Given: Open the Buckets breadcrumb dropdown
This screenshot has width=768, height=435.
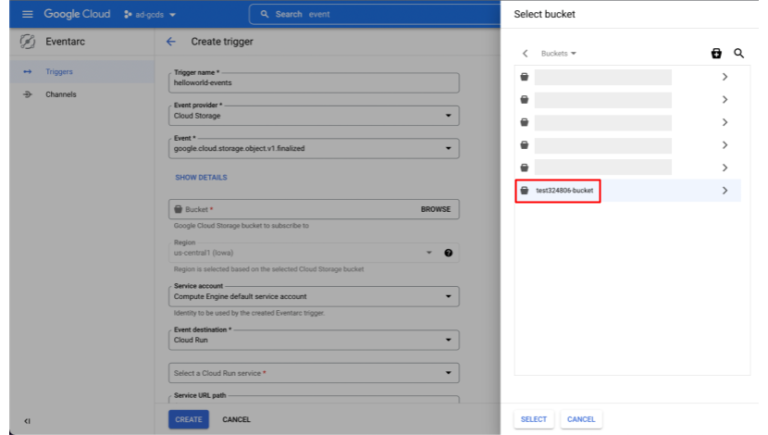Looking at the screenshot, I should (558, 53).
